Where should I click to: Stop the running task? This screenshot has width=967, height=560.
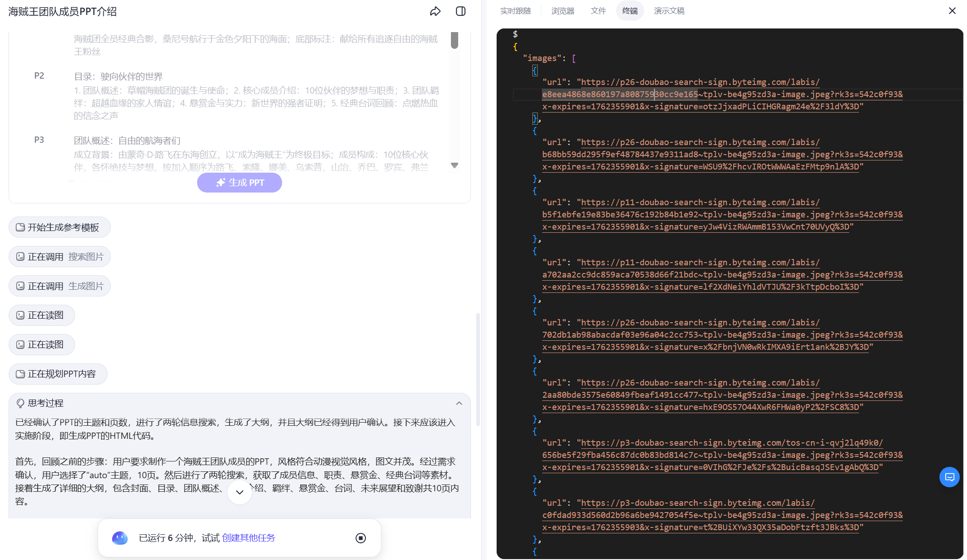pyautogui.click(x=360, y=538)
